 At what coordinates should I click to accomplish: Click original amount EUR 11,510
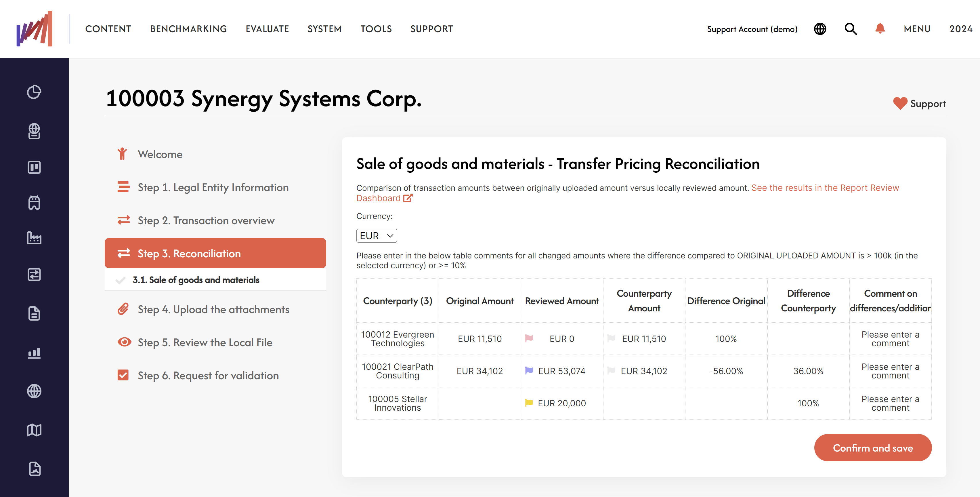tap(480, 339)
